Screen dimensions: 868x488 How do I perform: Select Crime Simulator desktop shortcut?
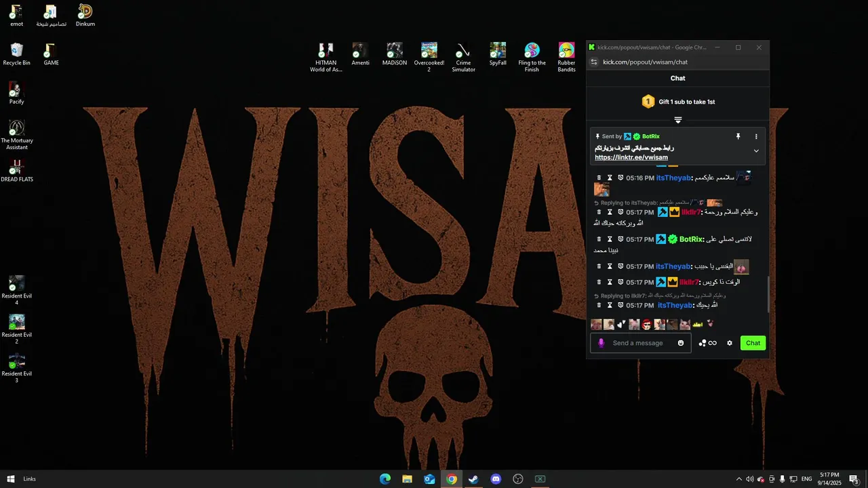click(x=463, y=58)
